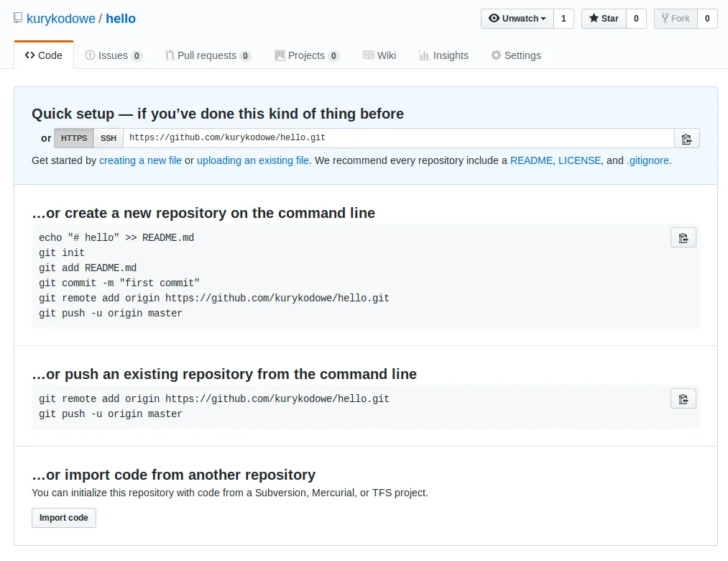Switch to the Code tab
Image resolution: width=728 pixels, height=561 pixels.
click(x=44, y=55)
